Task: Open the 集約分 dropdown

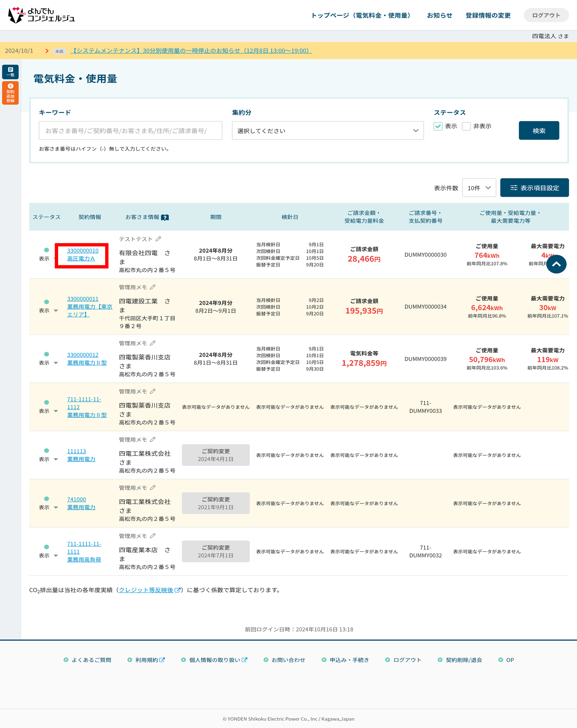Action: pos(327,131)
